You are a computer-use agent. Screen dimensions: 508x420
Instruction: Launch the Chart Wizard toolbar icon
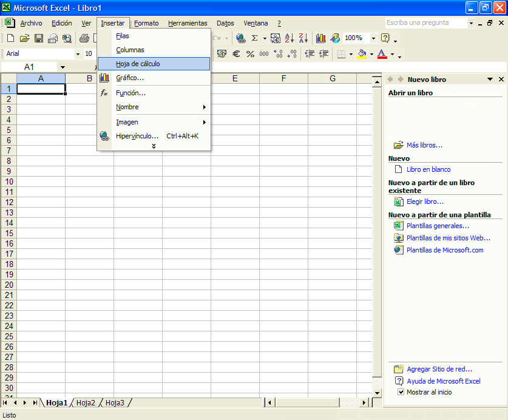click(320, 38)
